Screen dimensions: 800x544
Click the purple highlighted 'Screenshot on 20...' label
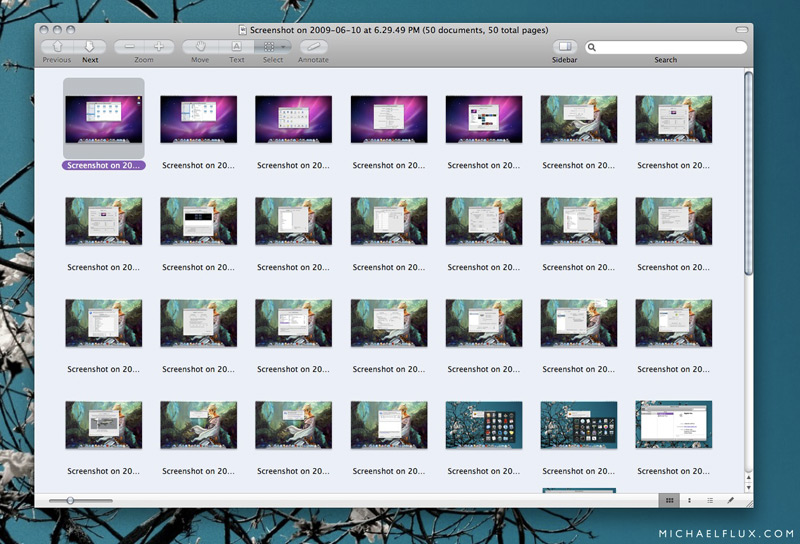(x=104, y=165)
